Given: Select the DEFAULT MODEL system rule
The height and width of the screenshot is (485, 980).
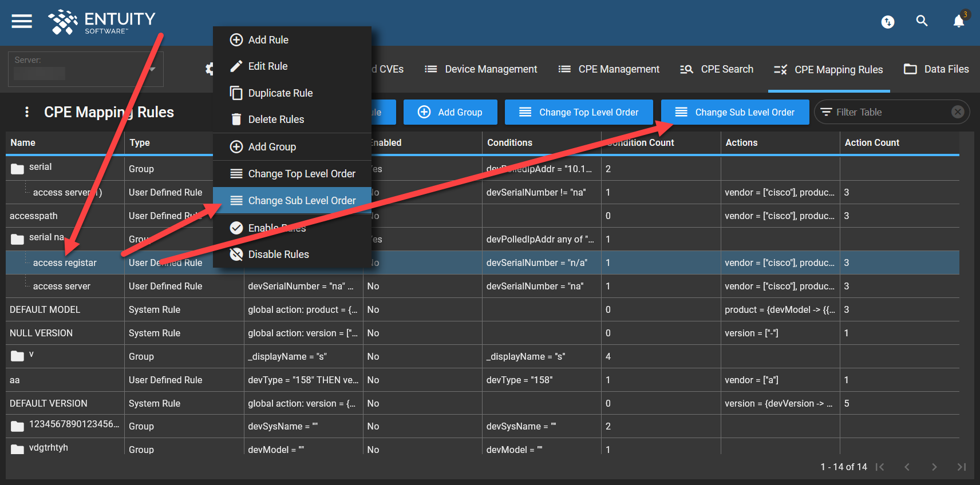Looking at the screenshot, I should point(483,309).
